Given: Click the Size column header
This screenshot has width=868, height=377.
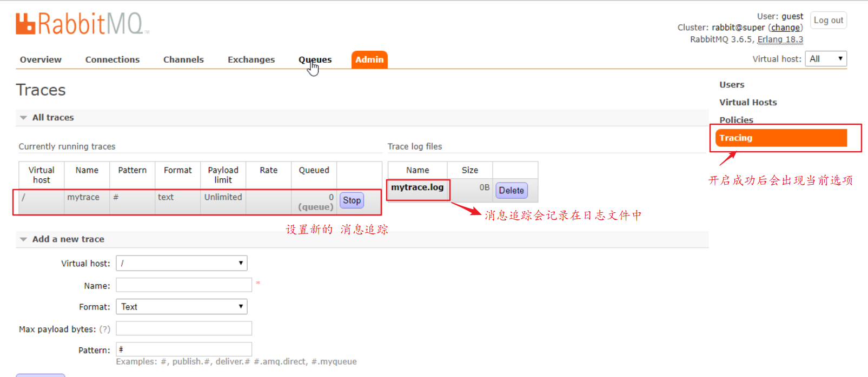Looking at the screenshot, I should [470, 170].
